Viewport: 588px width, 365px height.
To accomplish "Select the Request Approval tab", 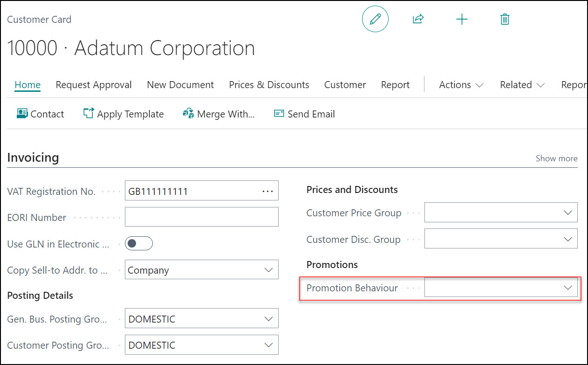I will coord(93,84).
